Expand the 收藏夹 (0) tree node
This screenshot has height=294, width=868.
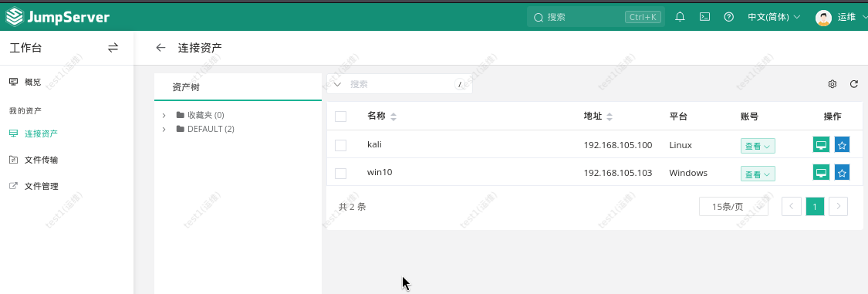point(164,115)
